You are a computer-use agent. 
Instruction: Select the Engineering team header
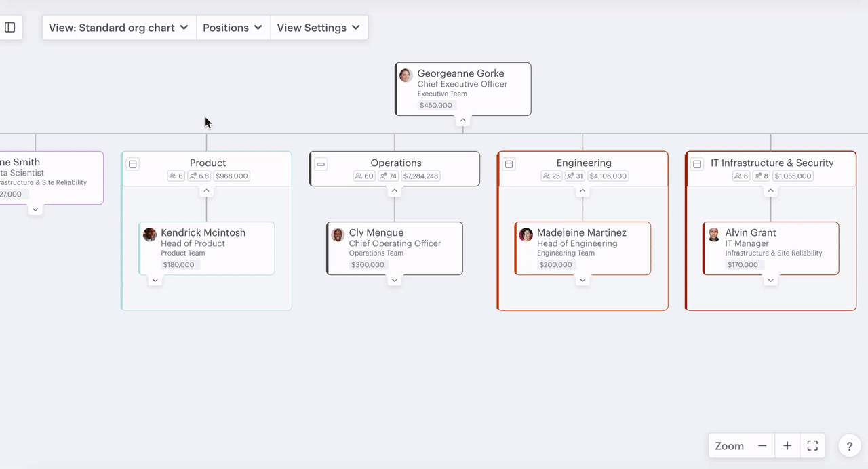click(x=584, y=163)
